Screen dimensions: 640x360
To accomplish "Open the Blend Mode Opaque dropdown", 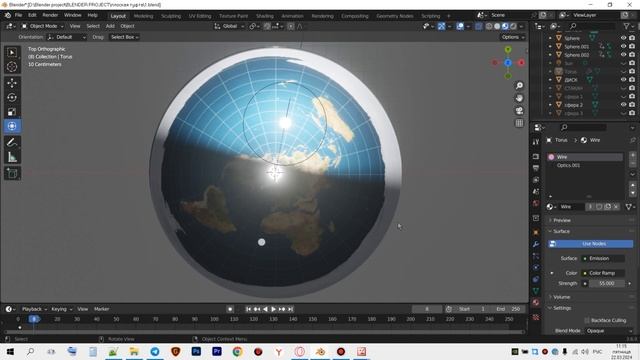I will 609,331.
